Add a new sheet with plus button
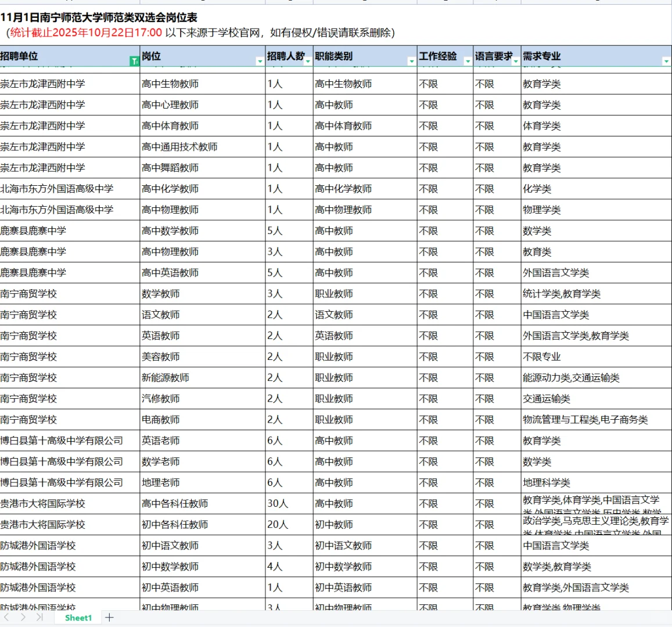 (109, 618)
